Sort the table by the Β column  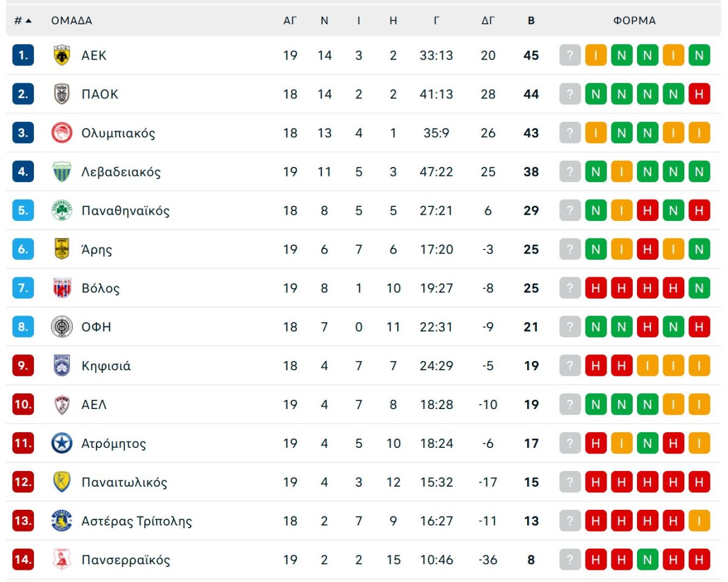(x=531, y=20)
